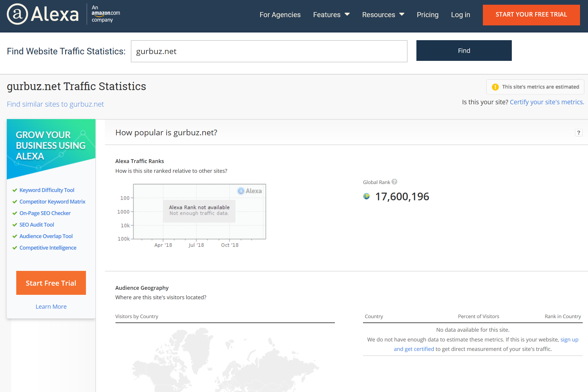Open the Audience Overlap Tool link
Viewport: 588px width, 392px height.
46,236
